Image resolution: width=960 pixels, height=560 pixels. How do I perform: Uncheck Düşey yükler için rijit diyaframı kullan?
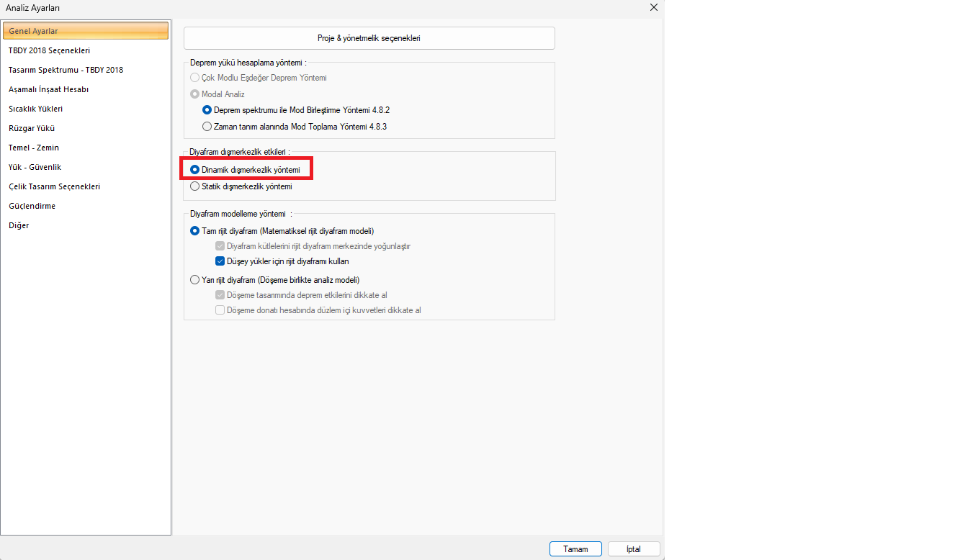pyautogui.click(x=220, y=261)
